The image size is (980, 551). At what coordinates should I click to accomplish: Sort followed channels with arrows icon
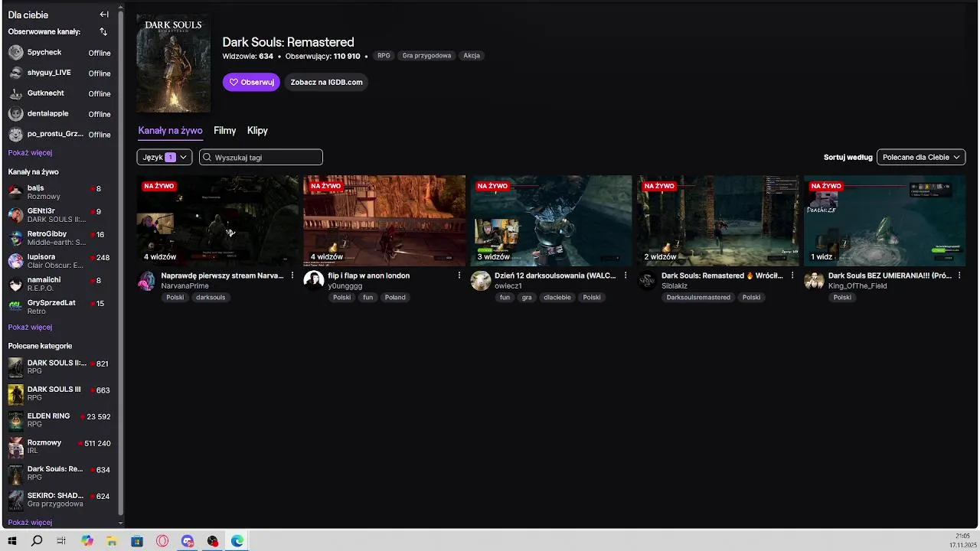[x=103, y=32]
